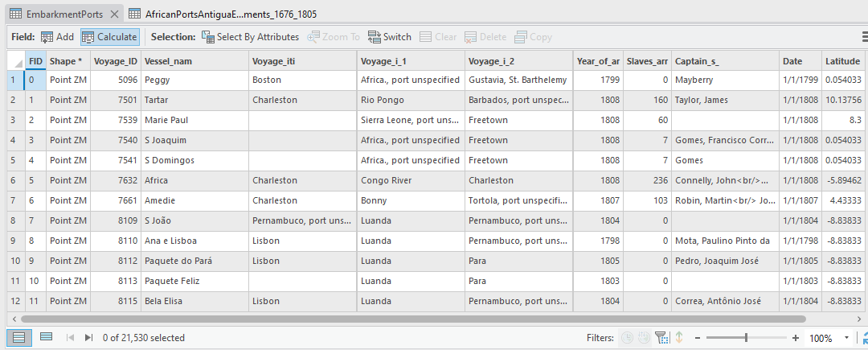Click the Vessel_nam column header
Viewport: 868px width, 350px height.
click(x=168, y=61)
